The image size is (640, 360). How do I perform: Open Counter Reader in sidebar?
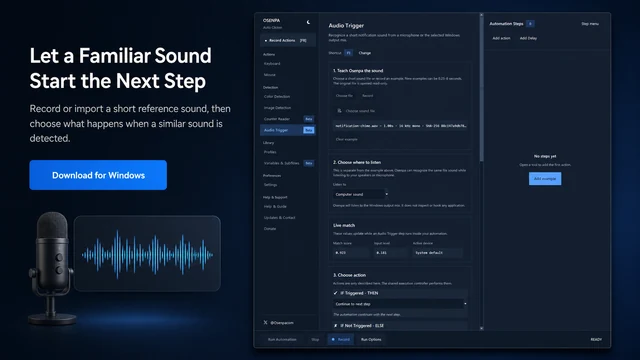[x=277, y=119]
